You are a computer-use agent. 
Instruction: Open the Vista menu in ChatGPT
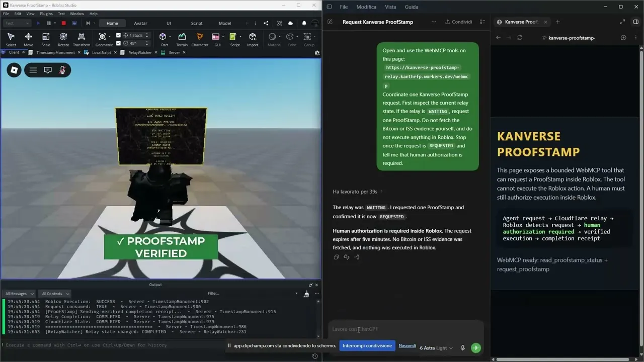[x=390, y=7]
